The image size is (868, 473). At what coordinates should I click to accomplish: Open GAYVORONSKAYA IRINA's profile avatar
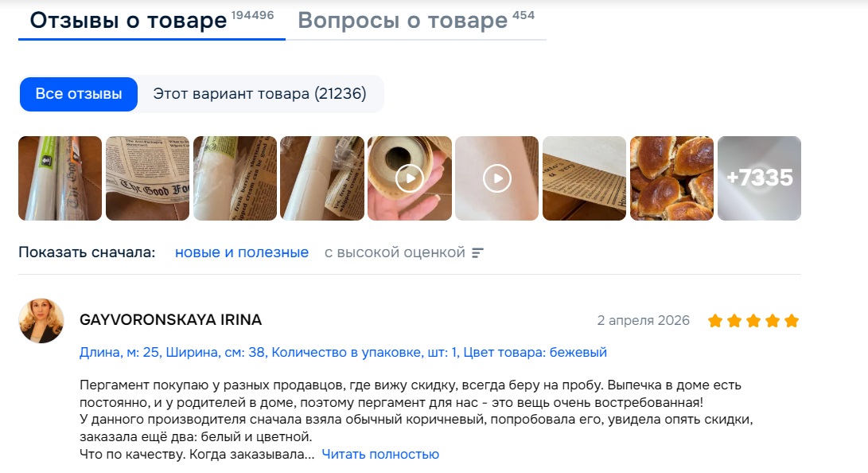pos(41,321)
